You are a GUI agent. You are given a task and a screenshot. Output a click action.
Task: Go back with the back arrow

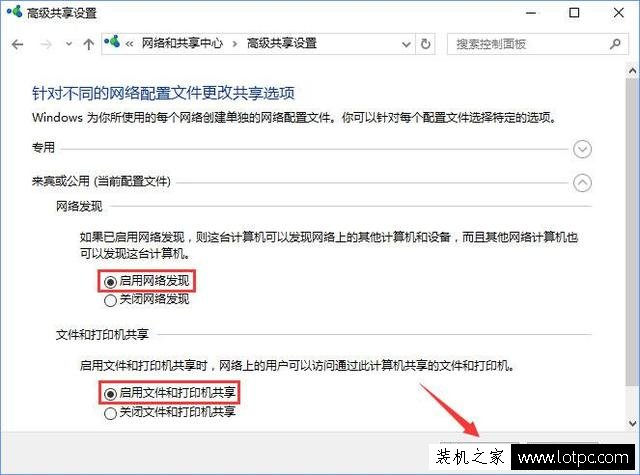coord(18,44)
